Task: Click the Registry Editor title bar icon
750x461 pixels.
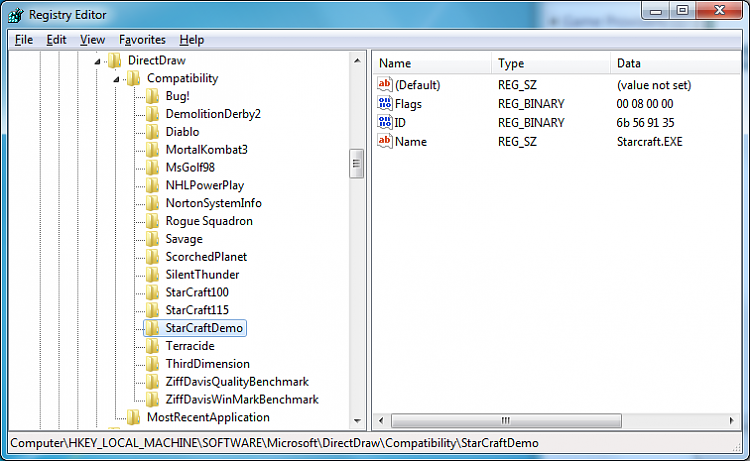Action: click(x=15, y=15)
